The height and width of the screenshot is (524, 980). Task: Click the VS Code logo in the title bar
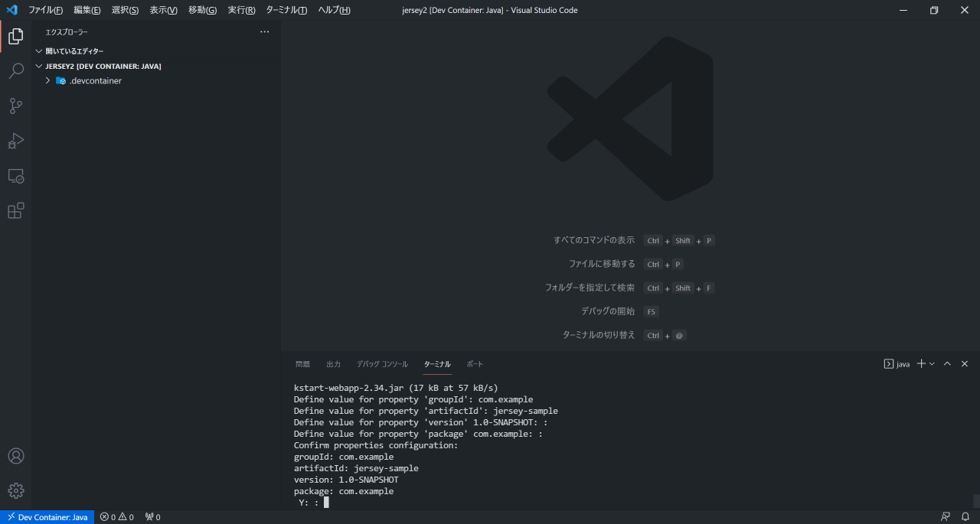pyautogui.click(x=11, y=10)
